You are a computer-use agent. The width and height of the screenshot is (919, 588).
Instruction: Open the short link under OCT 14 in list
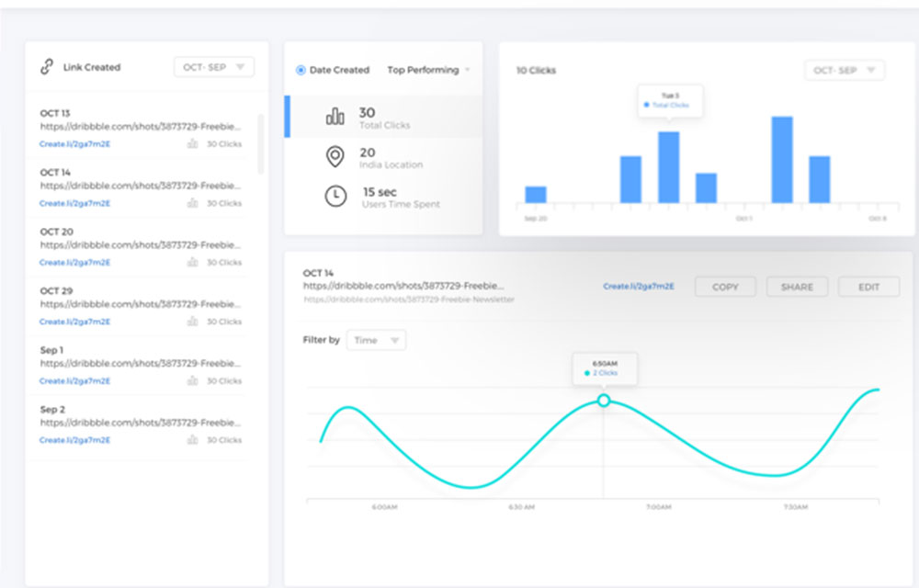tap(74, 203)
